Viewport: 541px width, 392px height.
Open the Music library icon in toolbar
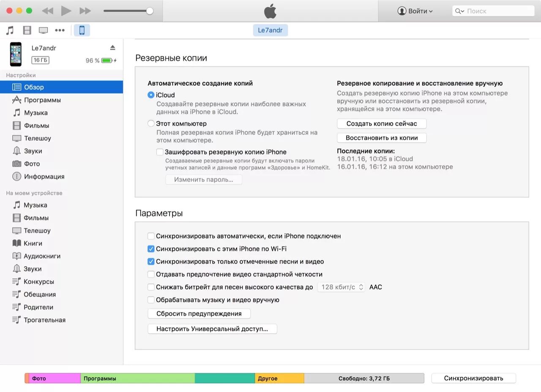pos(10,30)
